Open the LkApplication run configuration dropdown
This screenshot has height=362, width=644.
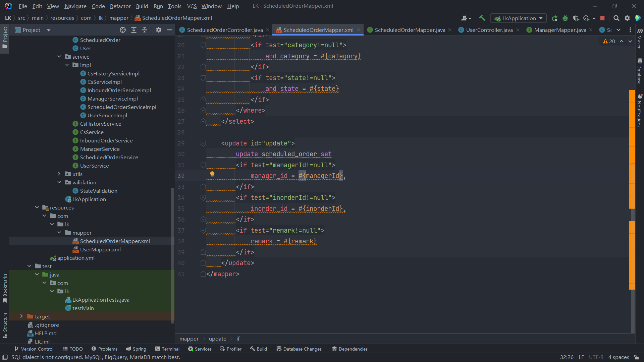pyautogui.click(x=519, y=18)
